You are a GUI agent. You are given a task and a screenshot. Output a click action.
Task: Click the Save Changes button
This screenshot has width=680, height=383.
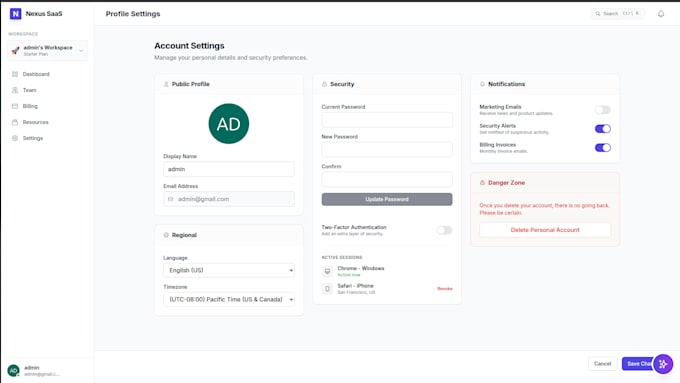pyautogui.click(x=638, y=364)
